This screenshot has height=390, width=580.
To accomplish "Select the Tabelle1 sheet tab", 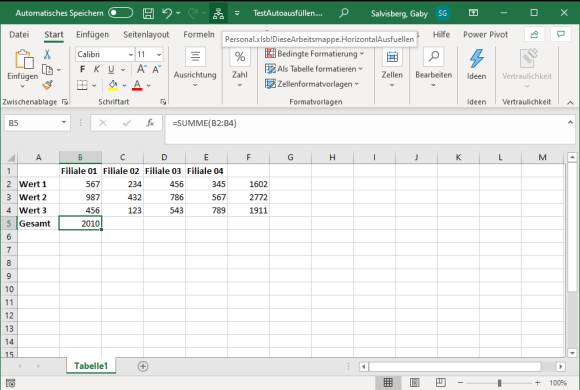I will 91,366.
